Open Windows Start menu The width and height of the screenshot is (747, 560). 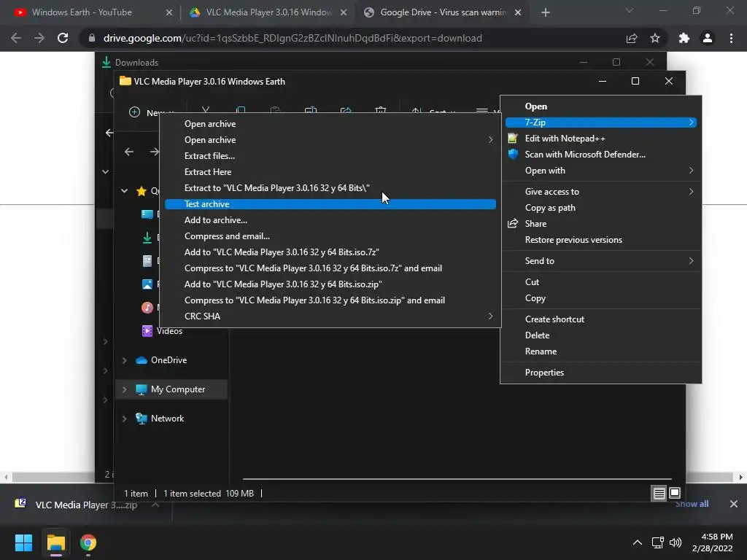23,542
